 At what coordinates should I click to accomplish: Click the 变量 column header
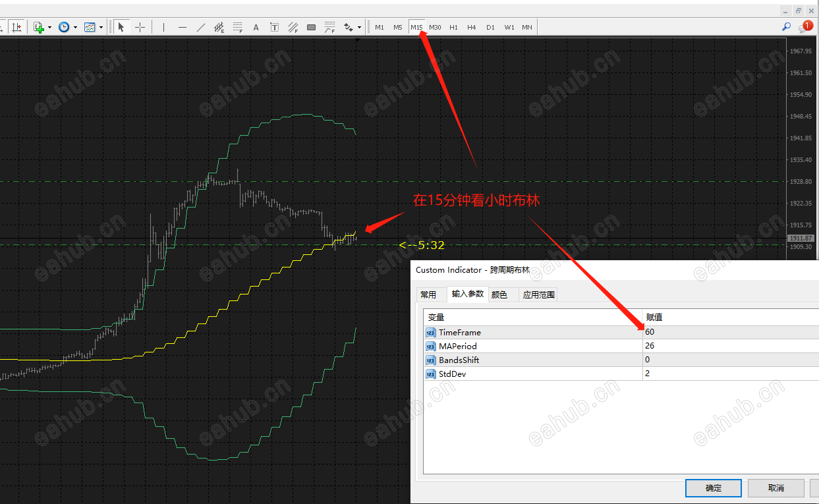533,318
